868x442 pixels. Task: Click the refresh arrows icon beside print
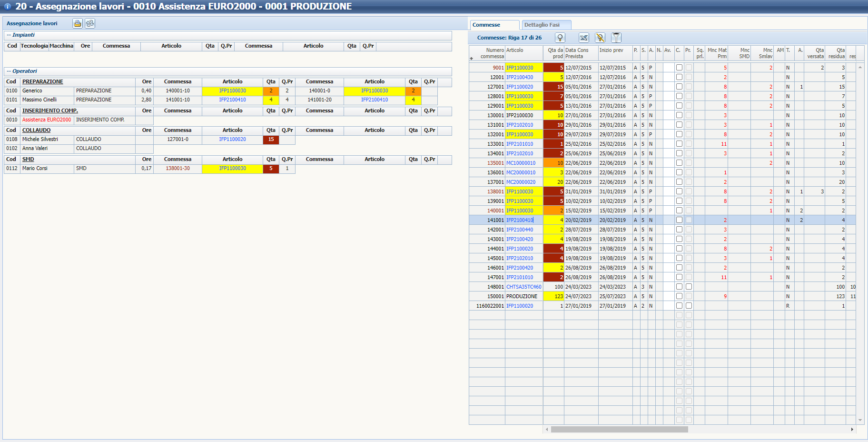tap(90, 23)
